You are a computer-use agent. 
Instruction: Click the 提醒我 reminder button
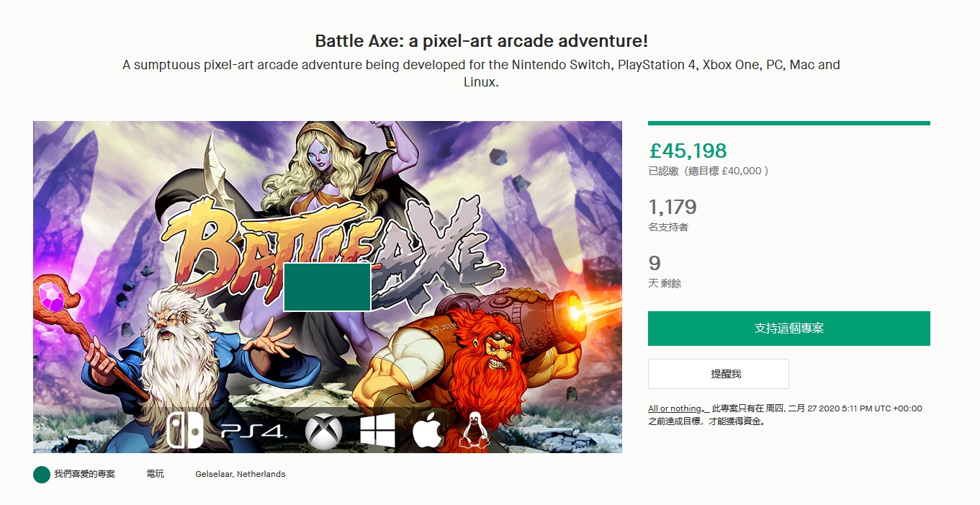[x=718, y=374]
